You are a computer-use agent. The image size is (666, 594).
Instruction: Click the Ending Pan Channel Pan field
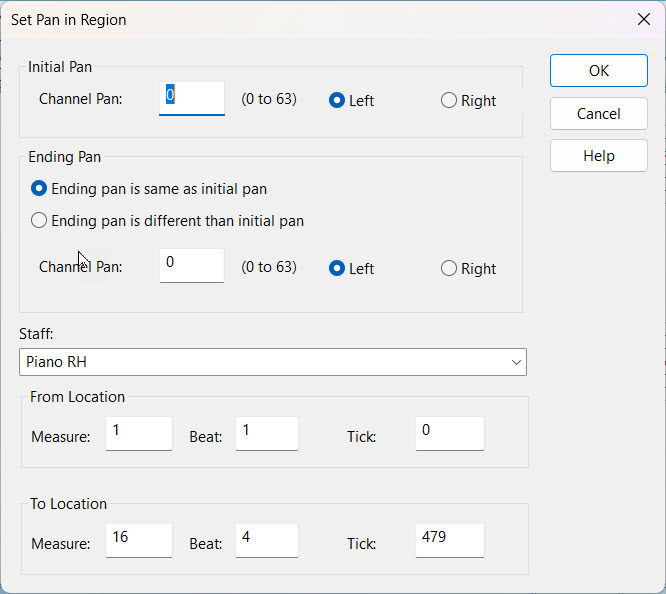point(192,265)
